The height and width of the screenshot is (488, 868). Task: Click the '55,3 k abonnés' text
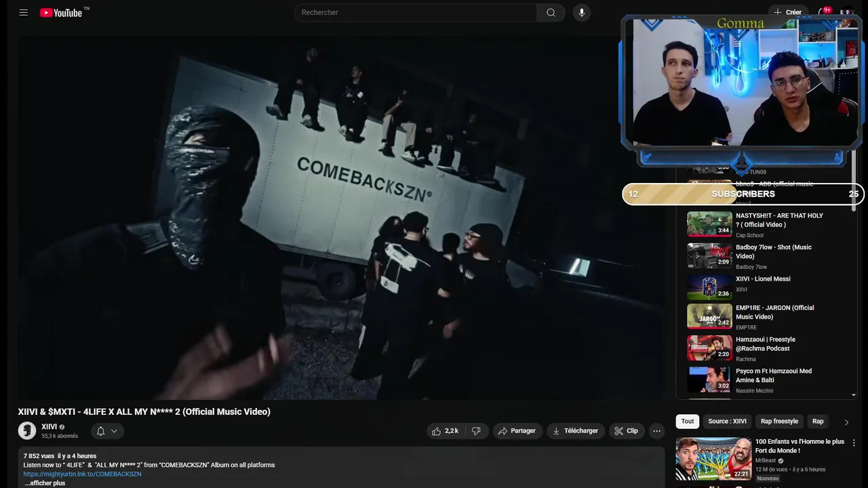click(x=60, y=436)
